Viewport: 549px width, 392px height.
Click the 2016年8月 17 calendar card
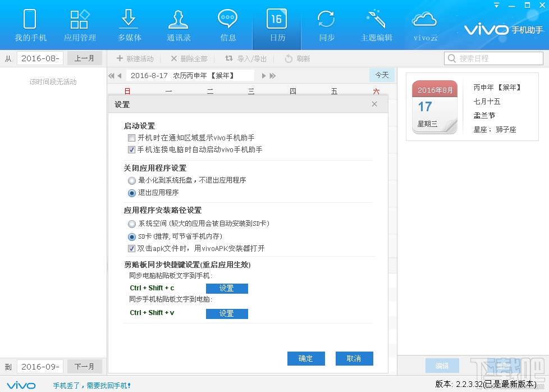434,107
